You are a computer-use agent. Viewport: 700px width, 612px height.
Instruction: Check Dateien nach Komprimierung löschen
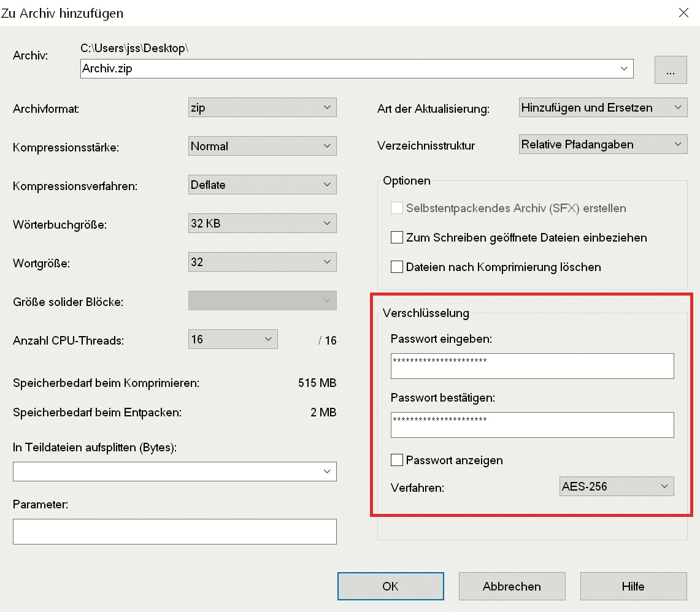pos(397,267)
